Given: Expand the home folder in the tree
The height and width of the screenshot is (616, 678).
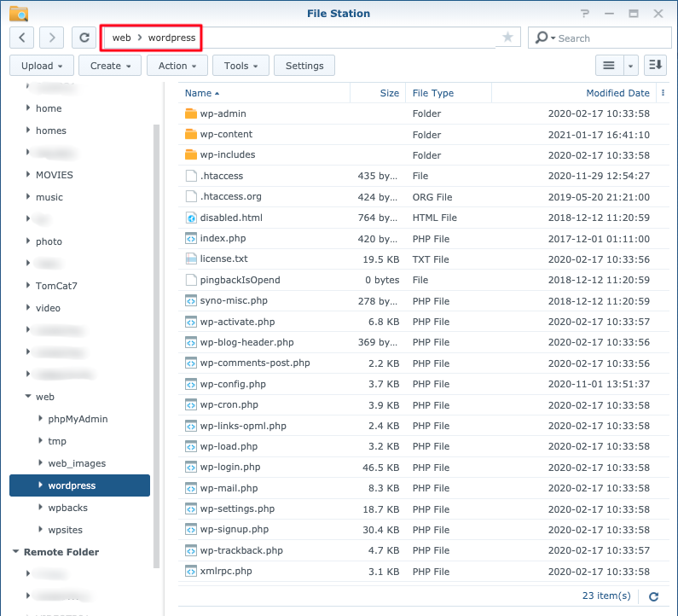Looking at the screenshot, I should pyautogui.click(x=28, y=108).
